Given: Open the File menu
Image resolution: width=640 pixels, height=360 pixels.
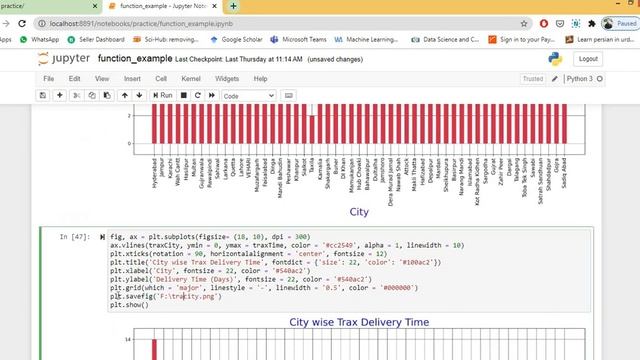Looking at the screenshot, I should tap(49, 79).
